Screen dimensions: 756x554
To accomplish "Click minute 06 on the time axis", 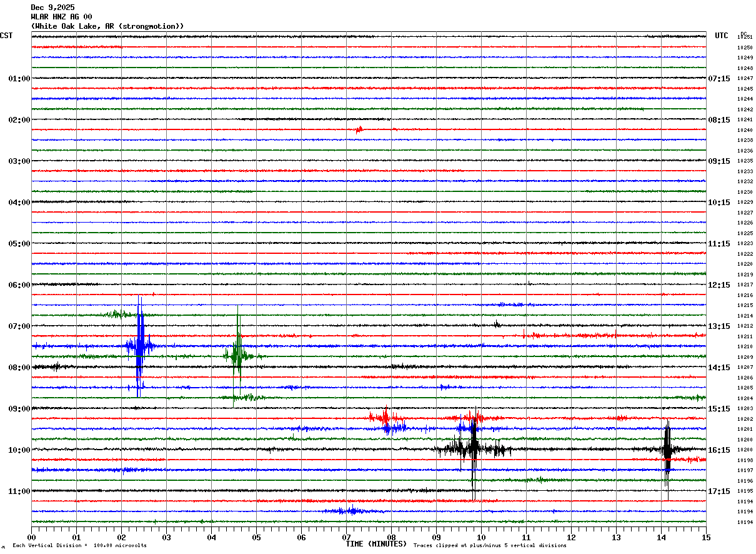I will pos(301,537).
